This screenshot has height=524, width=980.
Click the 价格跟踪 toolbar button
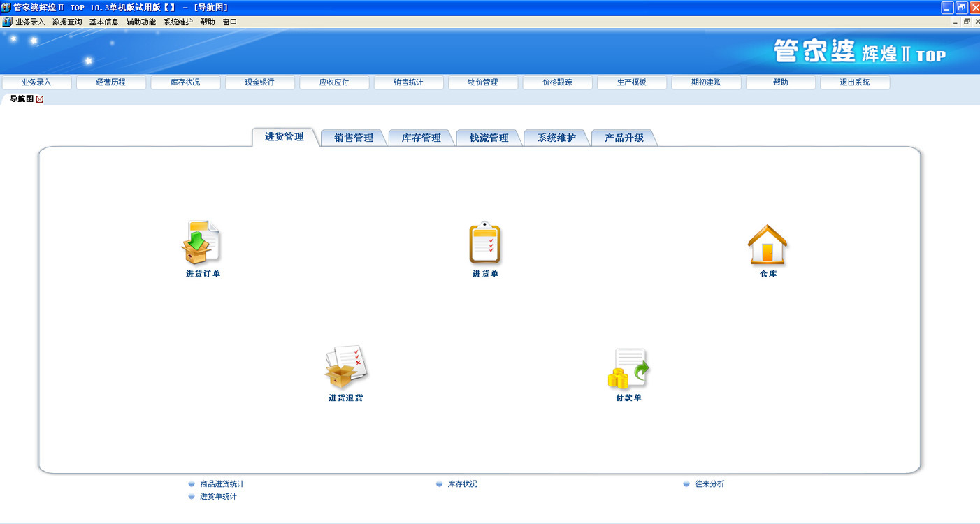pyautogui.click(x=557, y=82)
